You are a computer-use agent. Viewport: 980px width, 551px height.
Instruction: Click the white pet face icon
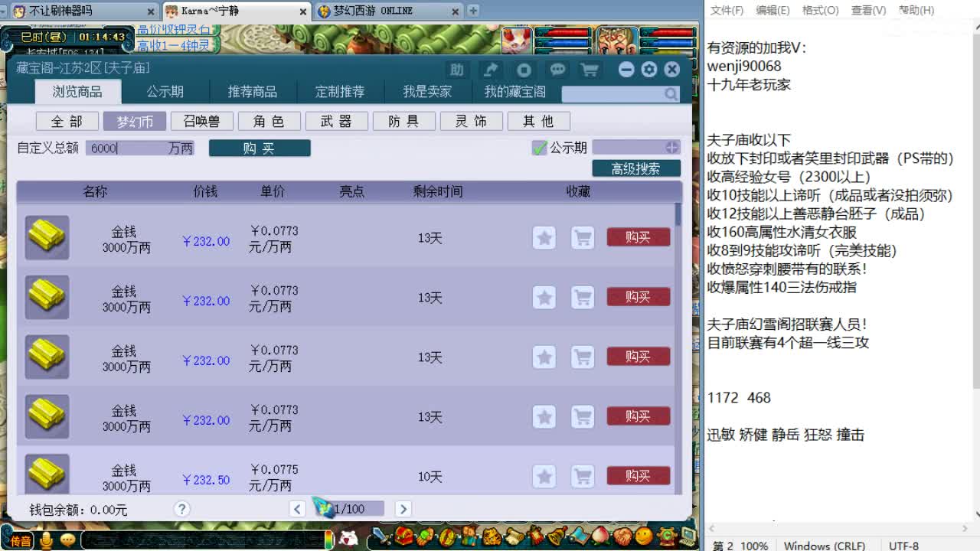click(x=348, y=539)
